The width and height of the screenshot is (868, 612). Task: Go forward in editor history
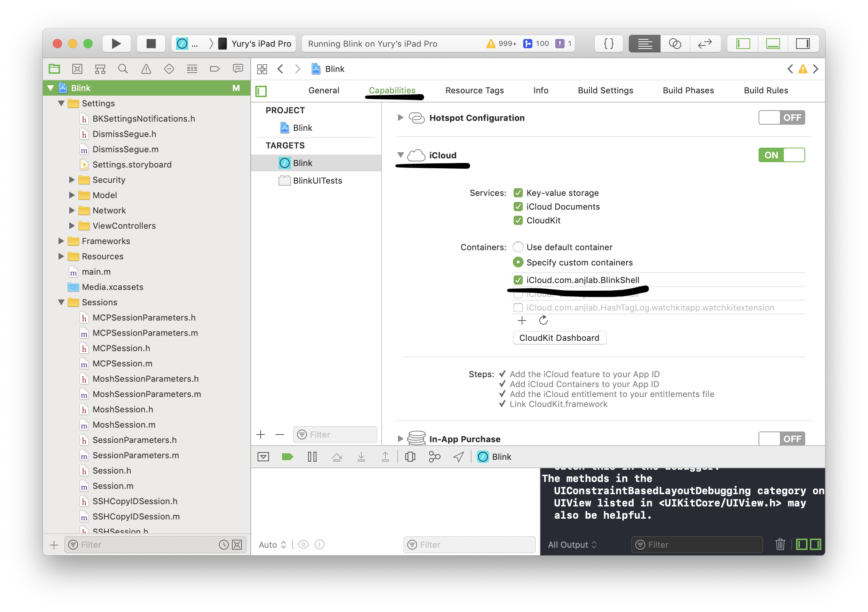point(297,69)
